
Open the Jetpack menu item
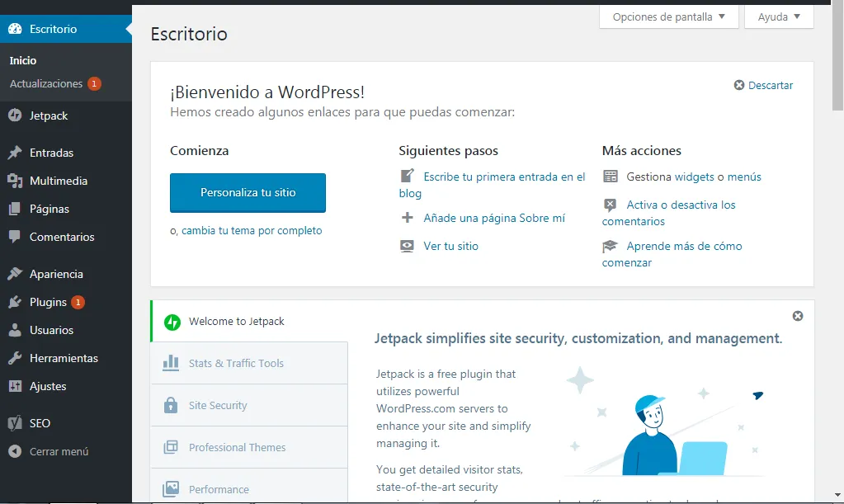[x=66, y=115]
